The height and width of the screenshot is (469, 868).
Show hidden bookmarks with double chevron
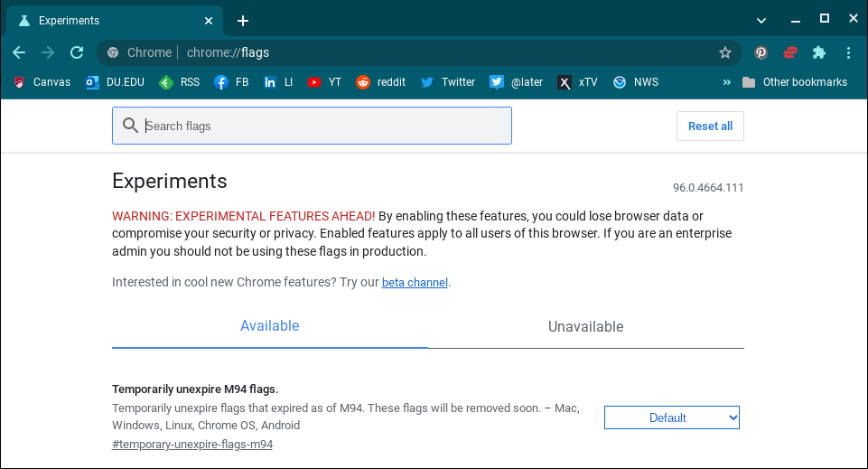[727, 82]
